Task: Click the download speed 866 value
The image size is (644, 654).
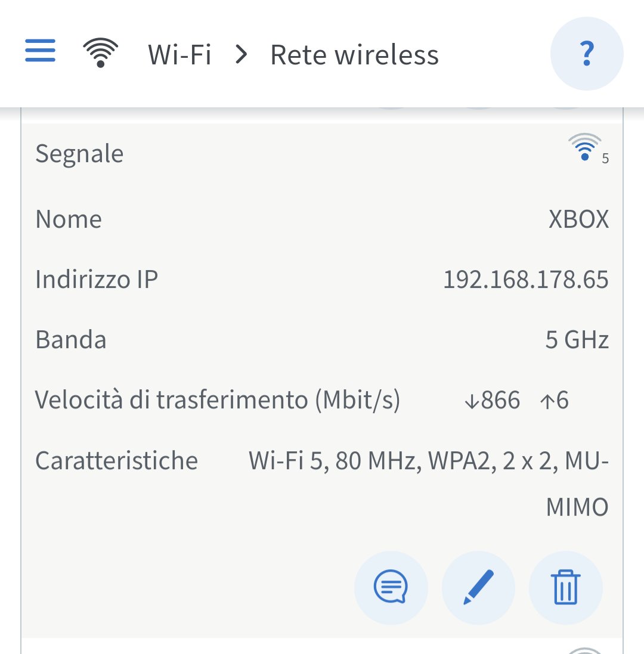Action: point(492,400)
